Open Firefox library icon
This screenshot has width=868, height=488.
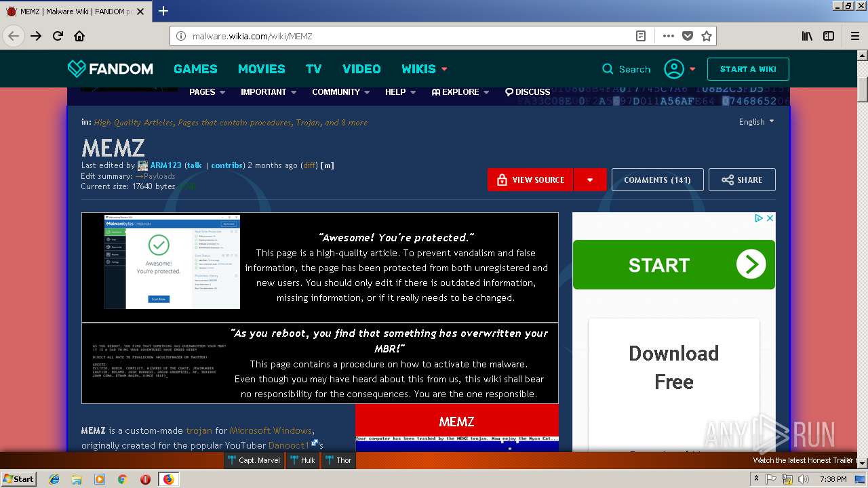[807, 36]
